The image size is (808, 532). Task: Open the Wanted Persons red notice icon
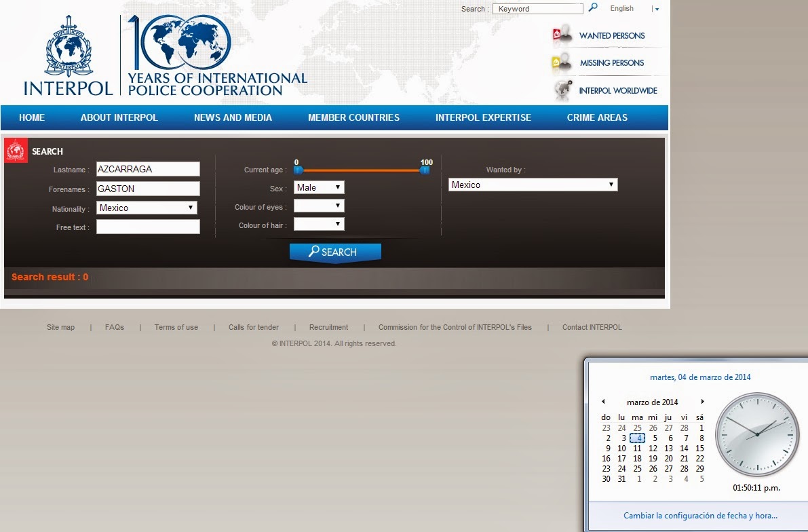tap(562, 35)
